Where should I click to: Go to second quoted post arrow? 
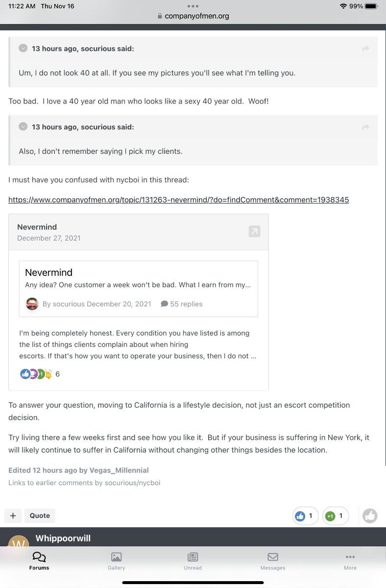(365, 127)
